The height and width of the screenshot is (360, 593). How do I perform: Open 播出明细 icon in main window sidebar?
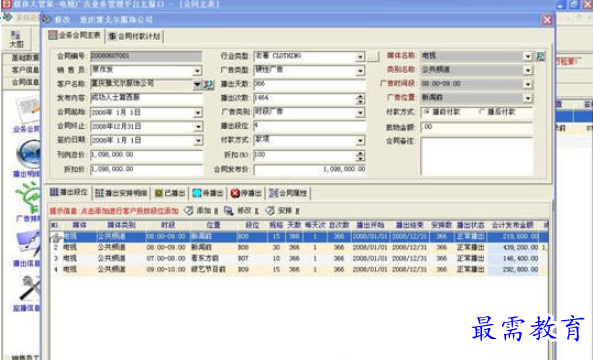[28, 154]
